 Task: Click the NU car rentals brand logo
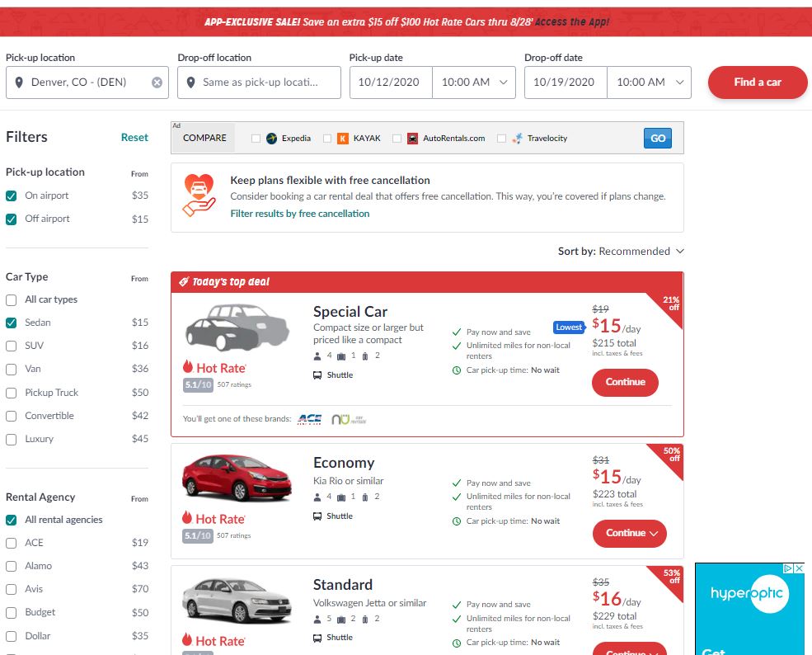click(x=349, y=419)
